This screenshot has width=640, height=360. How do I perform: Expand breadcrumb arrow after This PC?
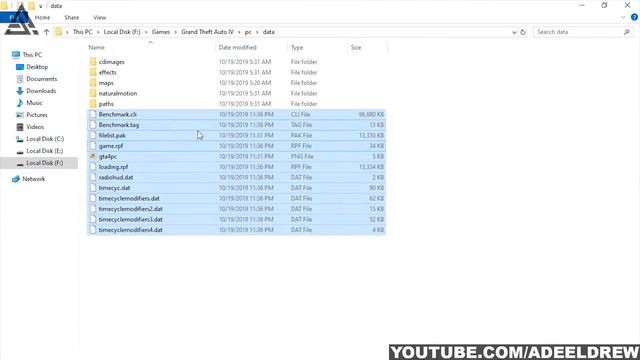[x=98, y=32]
